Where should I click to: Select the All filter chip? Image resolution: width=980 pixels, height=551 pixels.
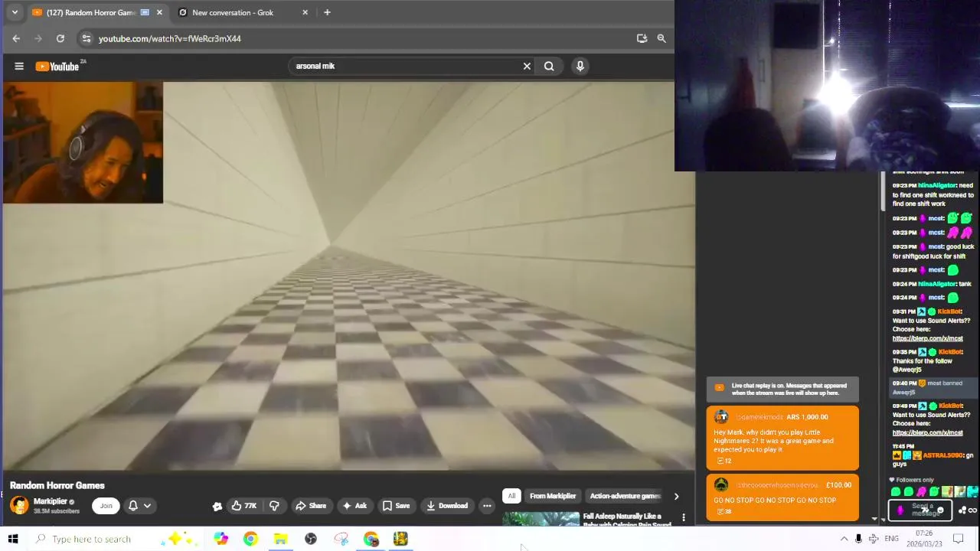point(511,496)
